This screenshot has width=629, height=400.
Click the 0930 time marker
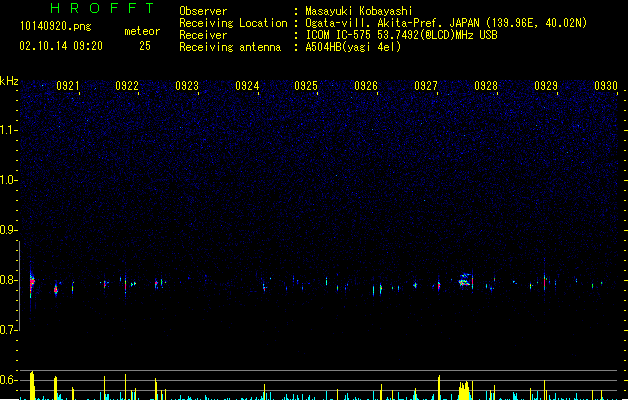606,86
